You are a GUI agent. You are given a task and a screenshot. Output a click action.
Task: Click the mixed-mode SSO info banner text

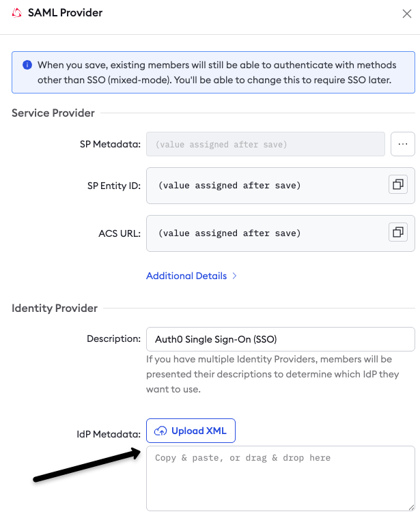[x=216, y=72]
